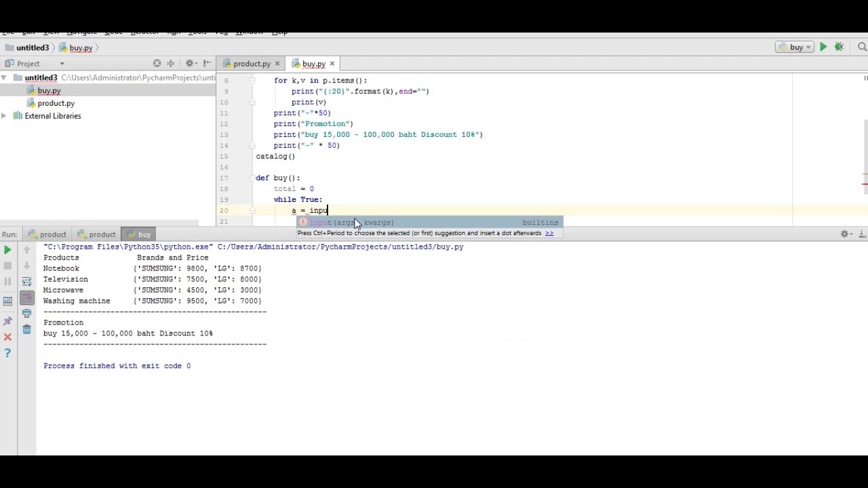Click the Microwave output row
The height and width of the screenshot is (488, 868).
point(153,290)
